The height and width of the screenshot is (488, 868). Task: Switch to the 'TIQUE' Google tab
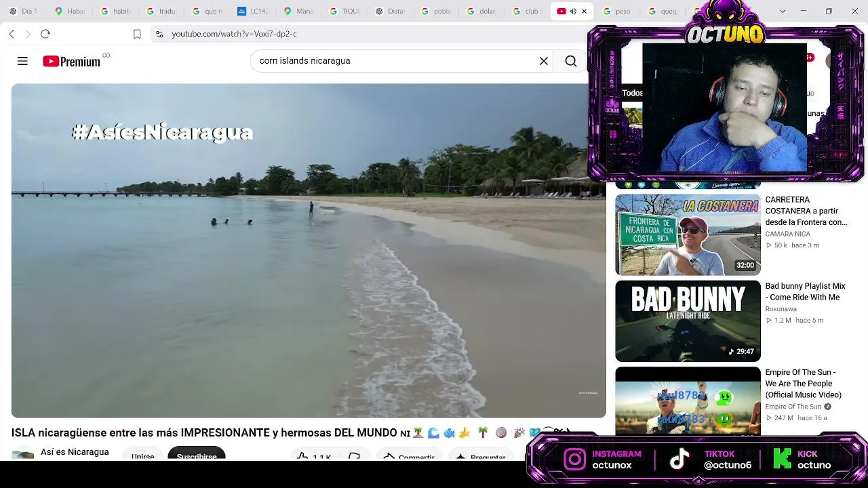[344, 12]
